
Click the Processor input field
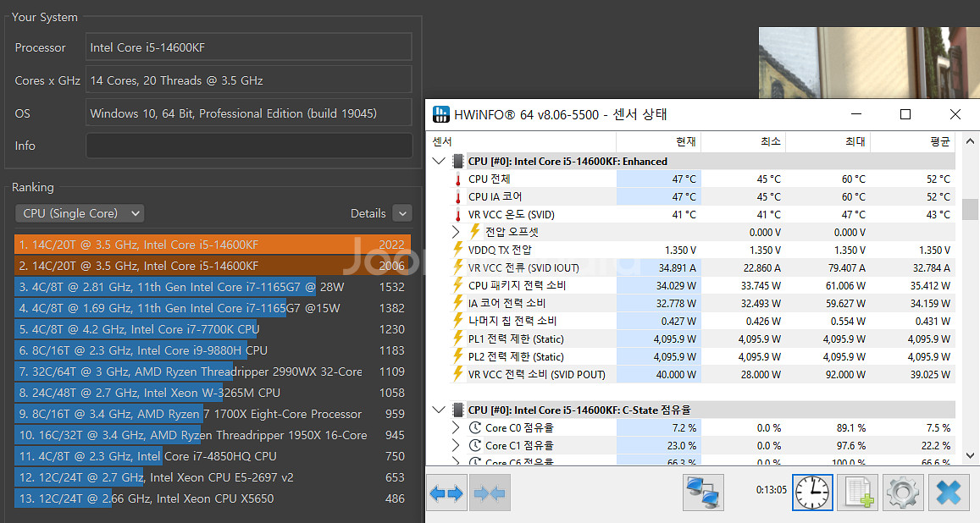pos(249,47)
